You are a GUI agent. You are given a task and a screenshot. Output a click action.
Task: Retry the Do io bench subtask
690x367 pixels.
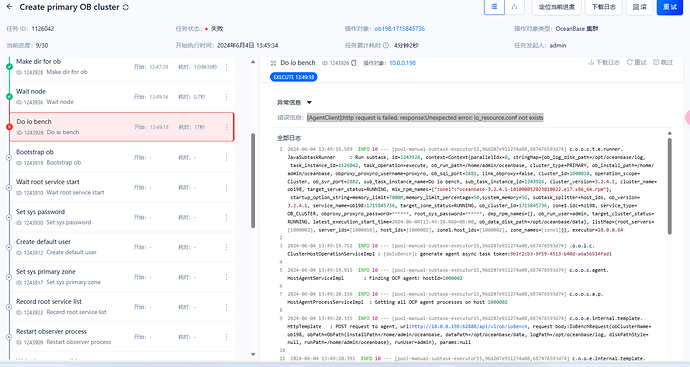[636, 62]
